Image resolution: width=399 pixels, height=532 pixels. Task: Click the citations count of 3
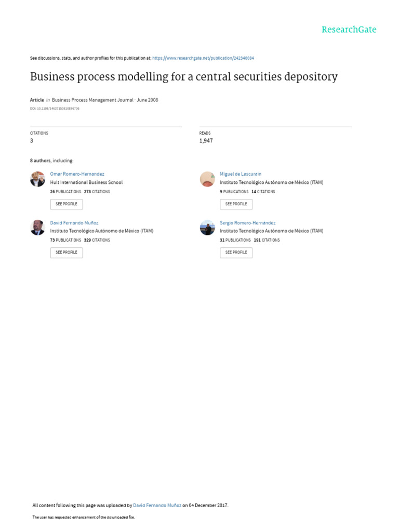32,141
